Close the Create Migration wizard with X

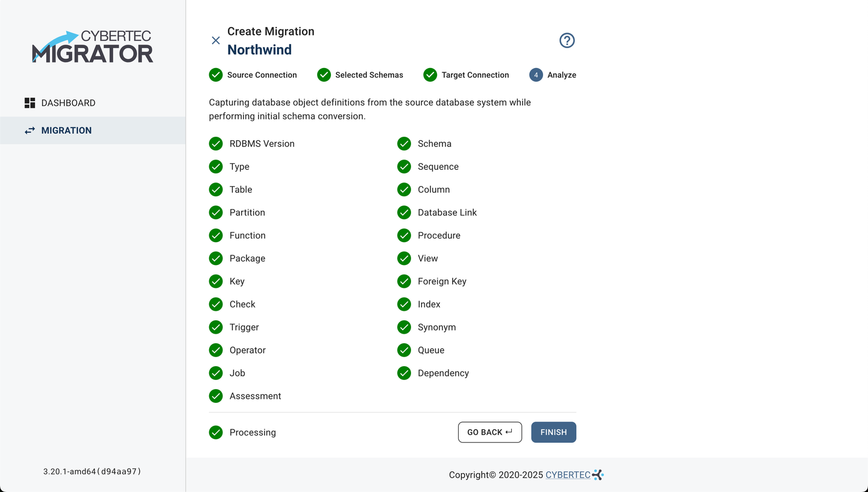216,40
